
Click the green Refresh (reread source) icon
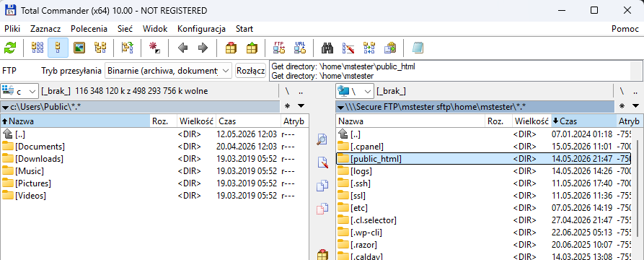coord(10,48)
